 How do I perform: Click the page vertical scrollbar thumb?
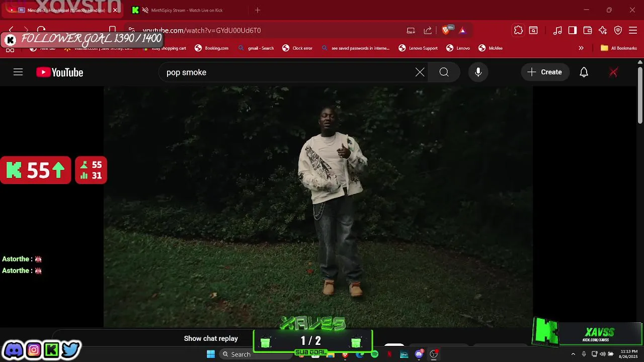[640, 95]
